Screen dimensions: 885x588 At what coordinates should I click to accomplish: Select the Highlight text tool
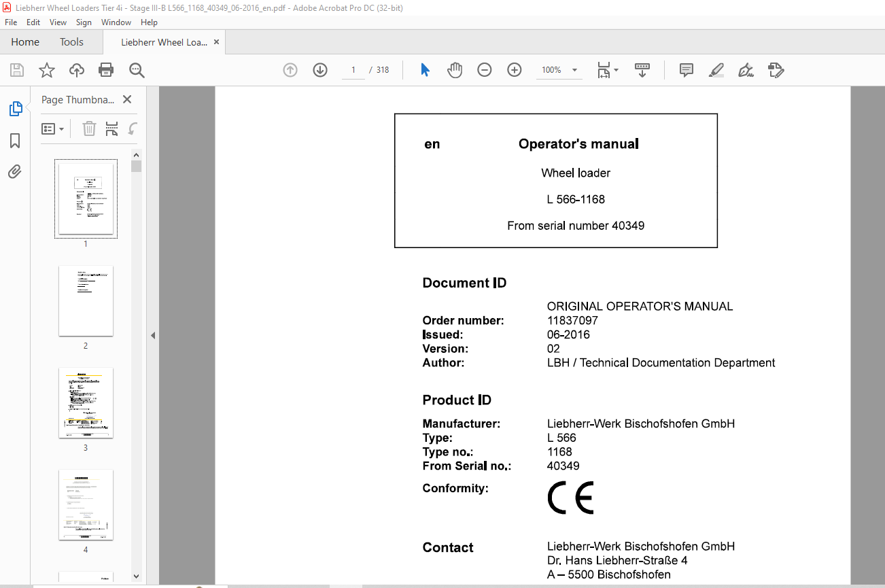[x=716, y=70]
